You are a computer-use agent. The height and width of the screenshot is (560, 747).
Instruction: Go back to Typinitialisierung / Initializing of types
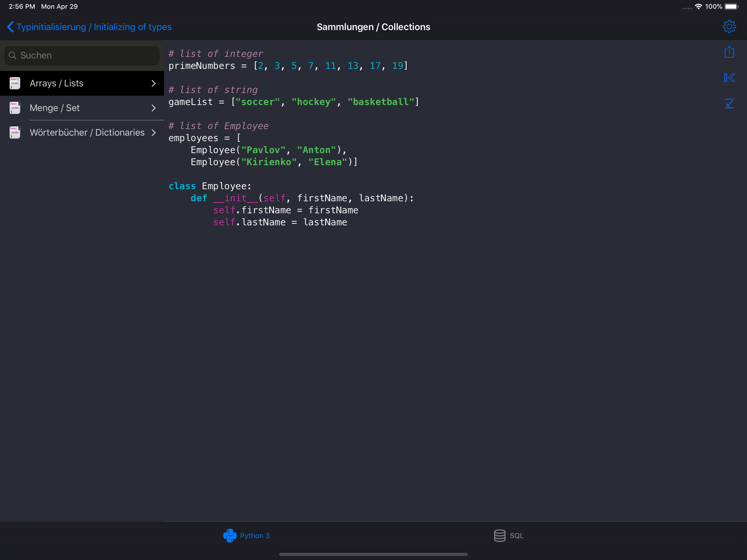(x=94, y=27)
